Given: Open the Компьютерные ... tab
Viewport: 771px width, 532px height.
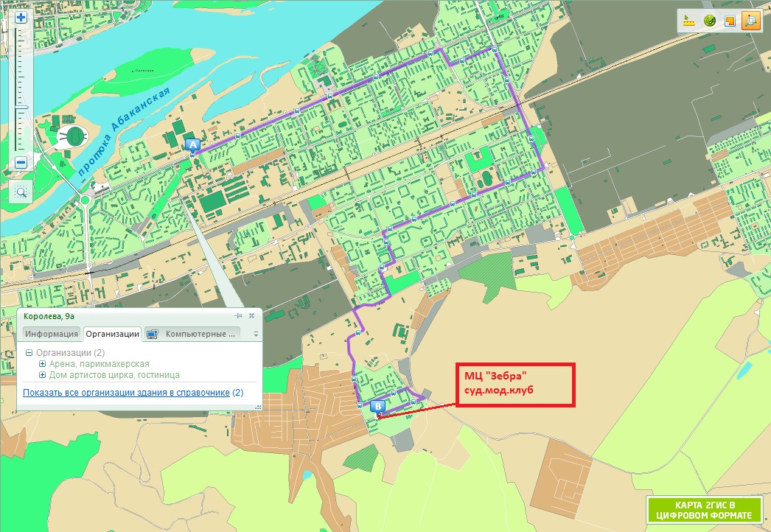Looking at the screenshot, I should pos(192,334).
